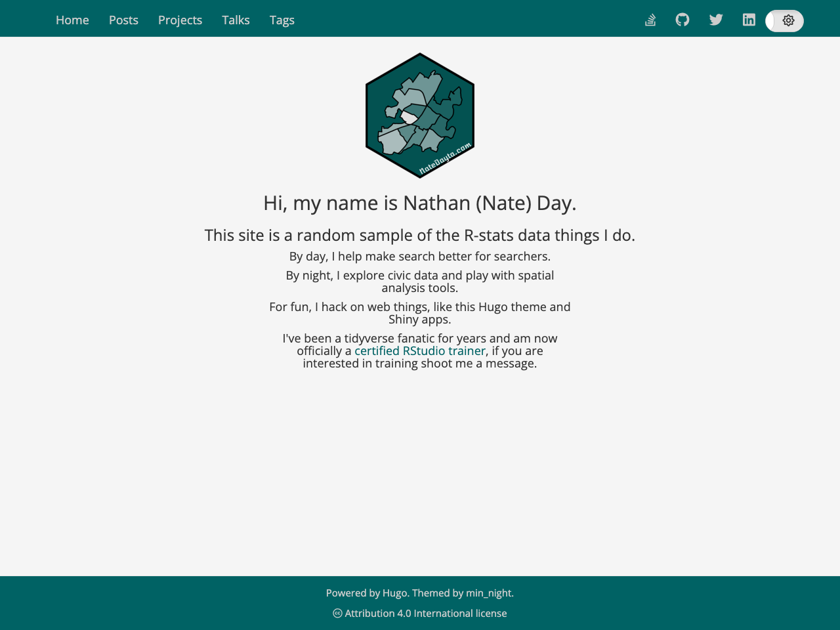Click the Creative Commons icon in the footer
The image size is (840, 630).
coord(337,613)
